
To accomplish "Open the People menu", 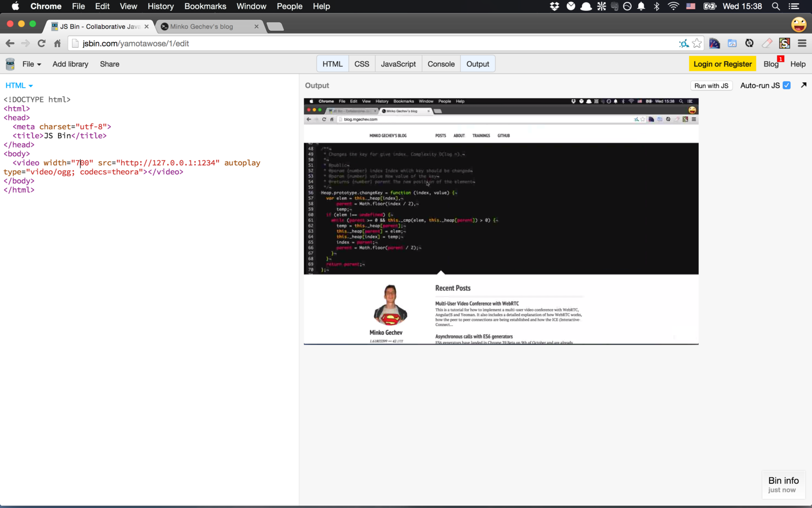I will pos(290,6).
